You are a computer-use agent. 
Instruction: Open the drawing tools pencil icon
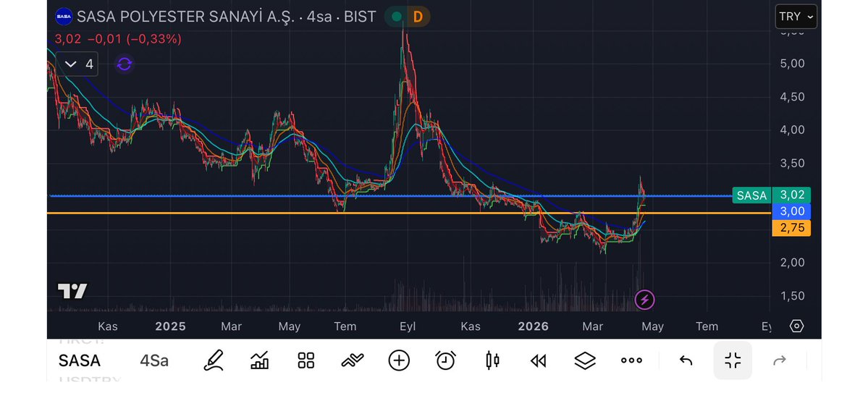pos(214,360)
